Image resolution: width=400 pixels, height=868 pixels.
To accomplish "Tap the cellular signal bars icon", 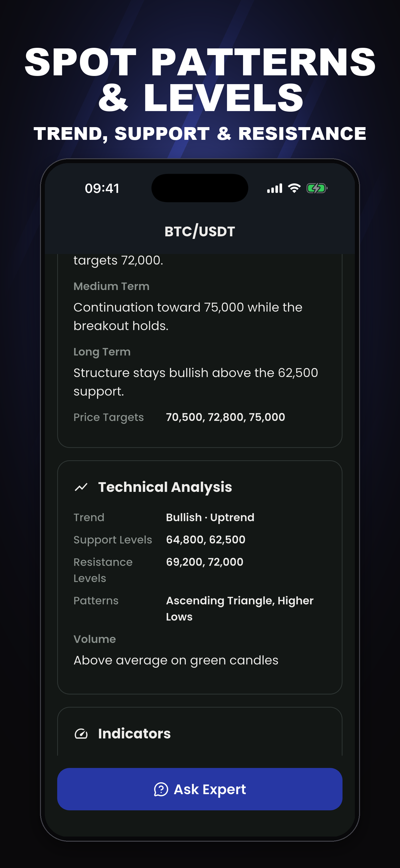I will point(275,188).
